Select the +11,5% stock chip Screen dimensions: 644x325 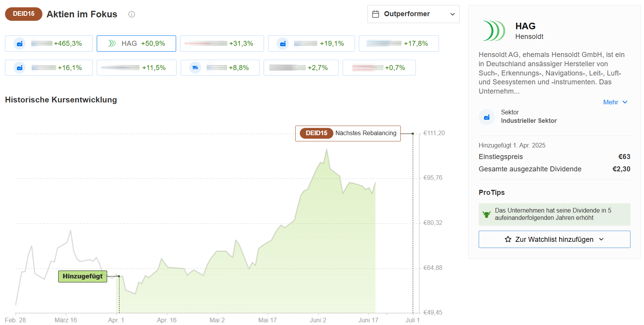136,68
